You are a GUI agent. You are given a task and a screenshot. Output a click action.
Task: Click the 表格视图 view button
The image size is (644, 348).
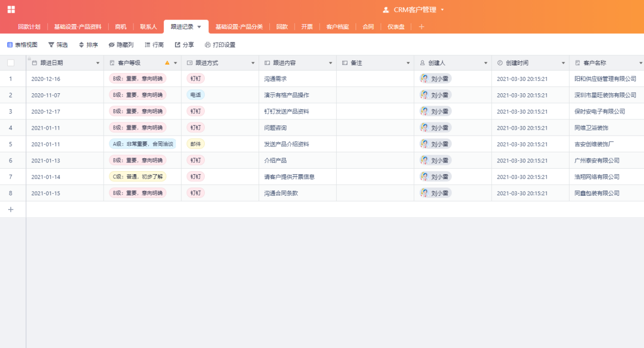pyautogui.click(x=22, y=45)
